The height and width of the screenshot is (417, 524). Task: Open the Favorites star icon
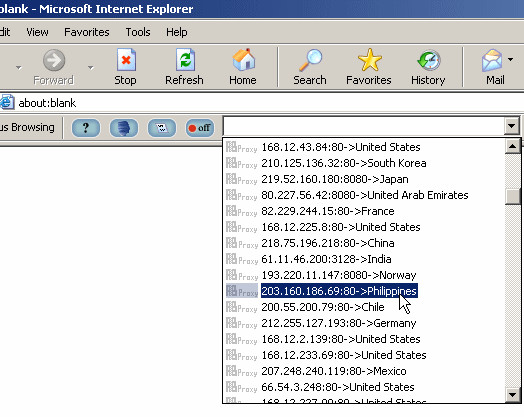[x=369, y=60]
